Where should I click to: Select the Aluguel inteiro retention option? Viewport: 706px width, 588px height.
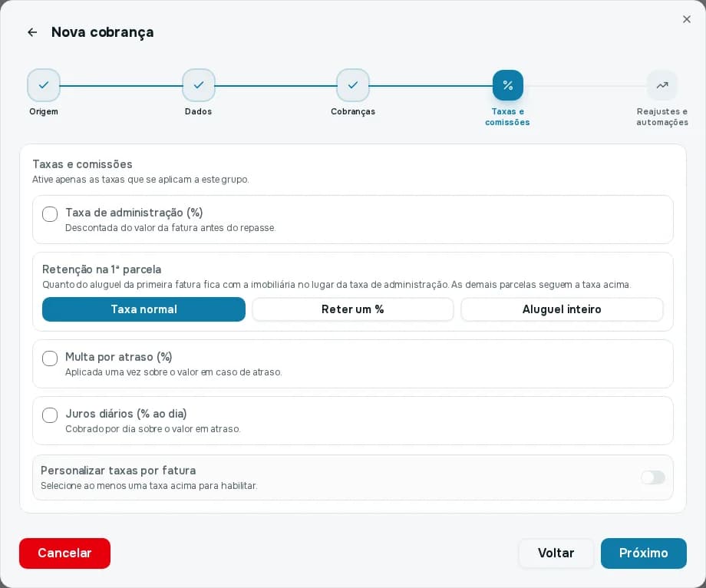pos(562,309)
